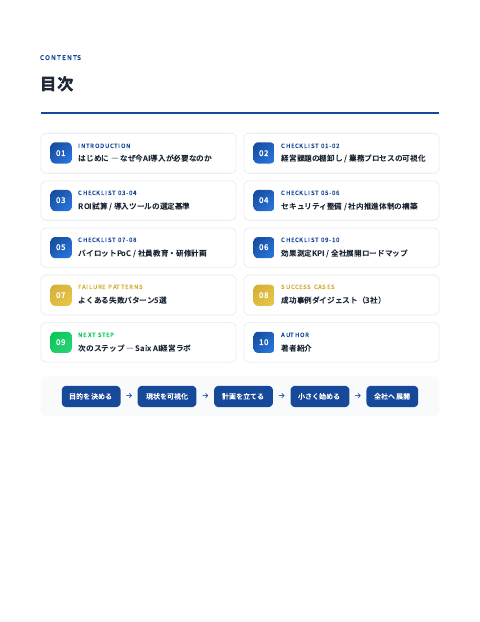Open セキュリティ整備 / 社内推進体制の構築 entry
Screen dimensions: 480x622
tap(341, 200)
